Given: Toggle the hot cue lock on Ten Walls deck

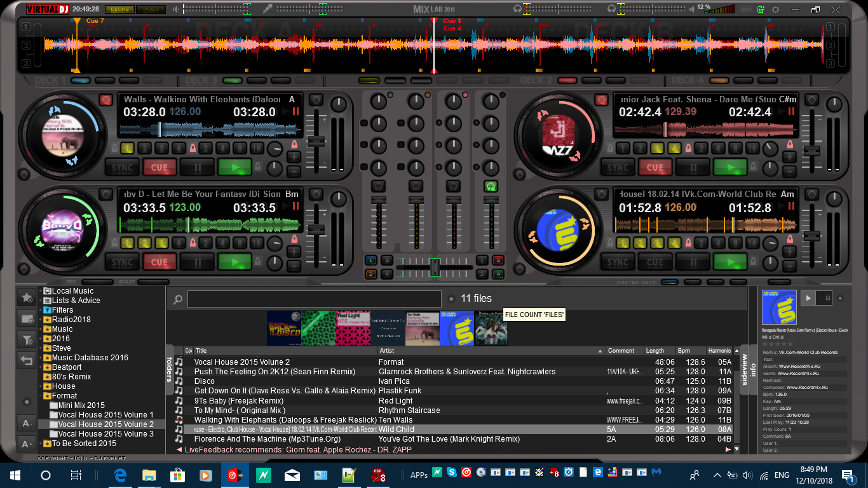Looking at the screenshot, I should (x=114, y=148).
